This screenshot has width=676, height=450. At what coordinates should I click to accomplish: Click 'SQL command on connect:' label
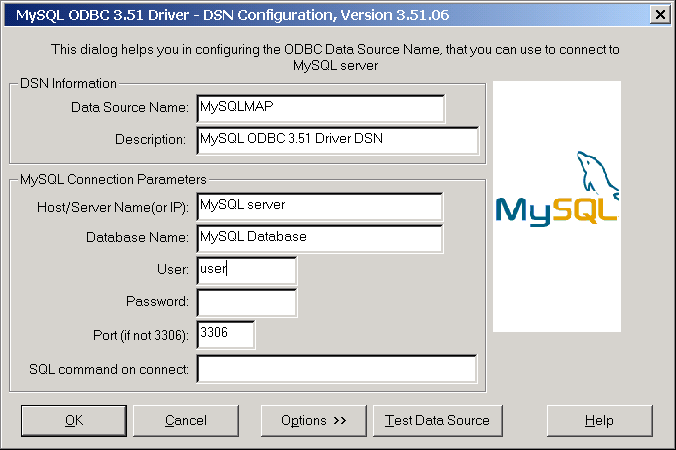coord(109,369)
